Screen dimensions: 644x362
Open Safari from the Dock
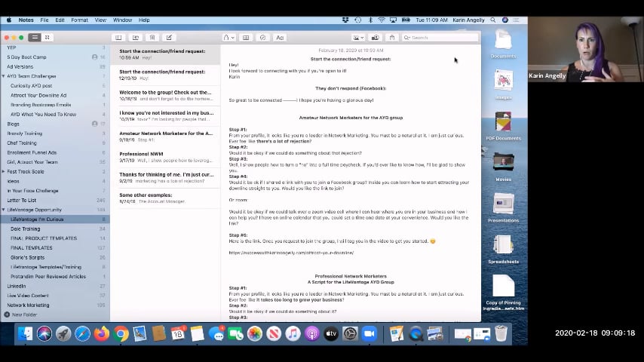coord(82,333)
